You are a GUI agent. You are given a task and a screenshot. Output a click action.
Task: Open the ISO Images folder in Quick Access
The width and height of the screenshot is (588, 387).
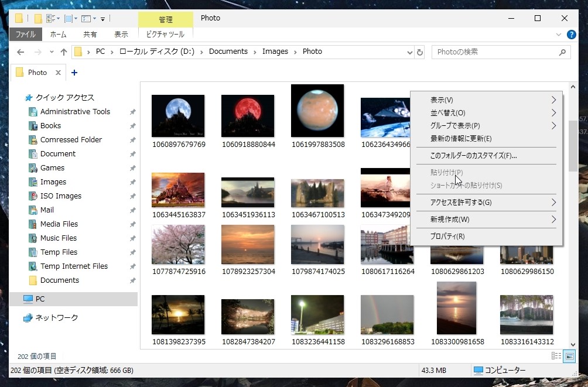tap(60, 196)
